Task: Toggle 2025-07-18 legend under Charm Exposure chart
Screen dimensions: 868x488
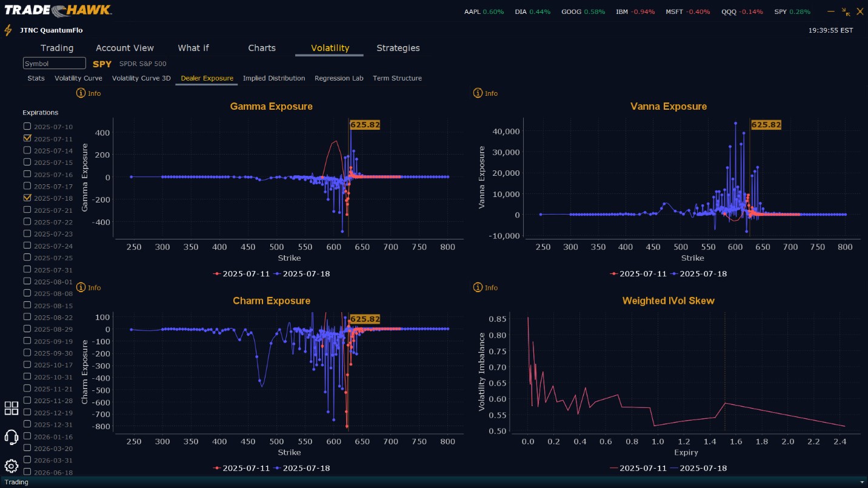Action: click(301, 468)
